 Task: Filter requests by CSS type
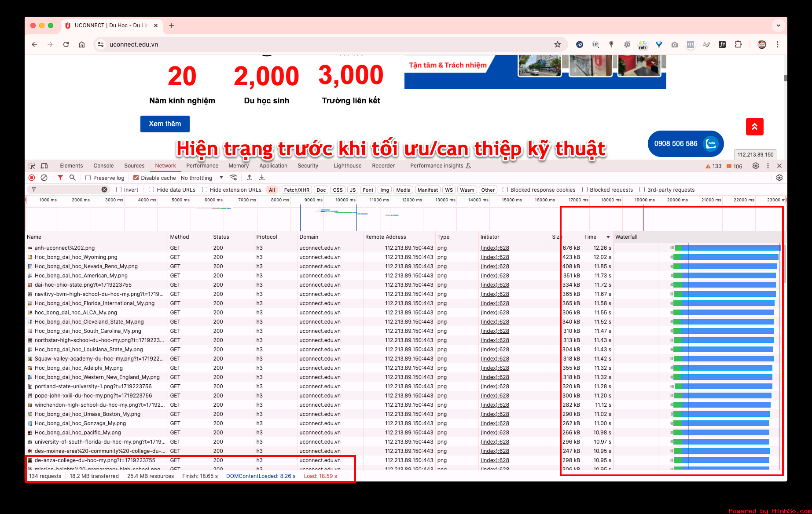pos(338,190)
